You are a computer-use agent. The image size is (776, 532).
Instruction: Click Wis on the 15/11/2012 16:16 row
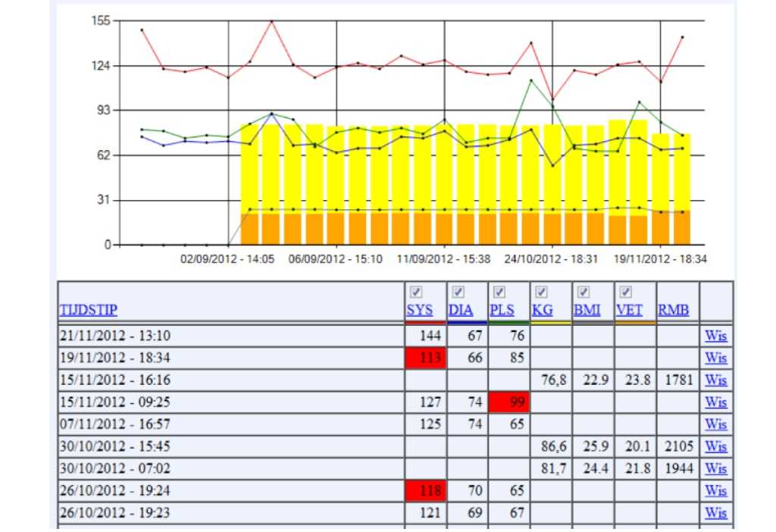tap(715, 380)
